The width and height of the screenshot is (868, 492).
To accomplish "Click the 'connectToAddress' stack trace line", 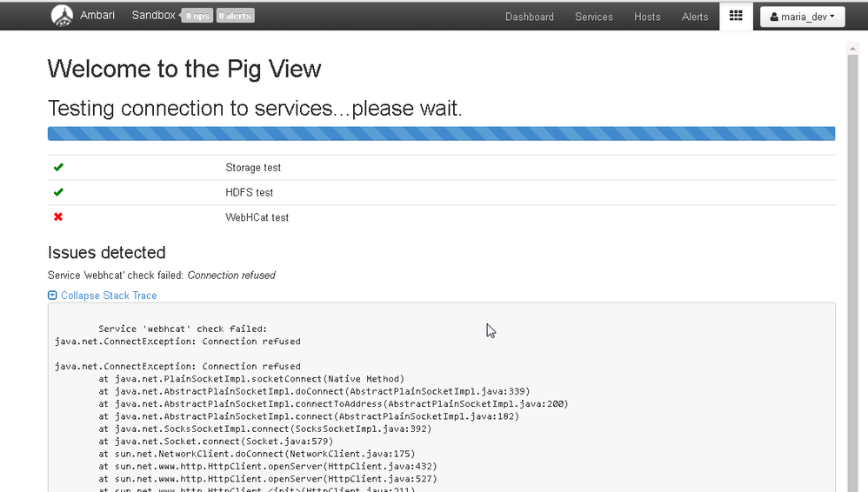I will click(x=333, y=404).
